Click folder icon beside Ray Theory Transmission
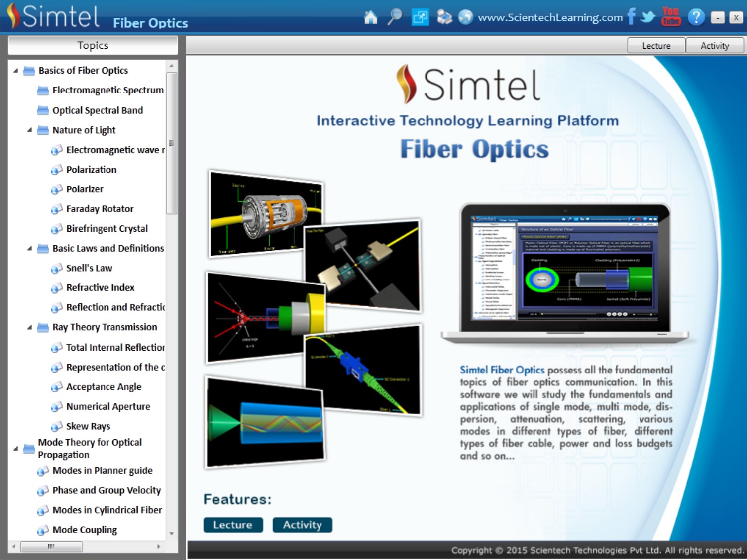The width and height of the screenshot is (747, 560). (43, 327)
